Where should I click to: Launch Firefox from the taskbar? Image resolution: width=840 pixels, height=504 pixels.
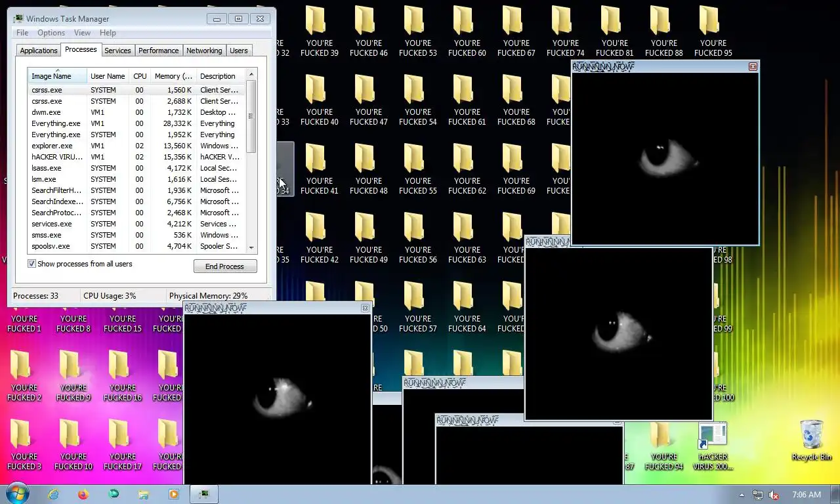pyautogui.click(x=83, y=494)
